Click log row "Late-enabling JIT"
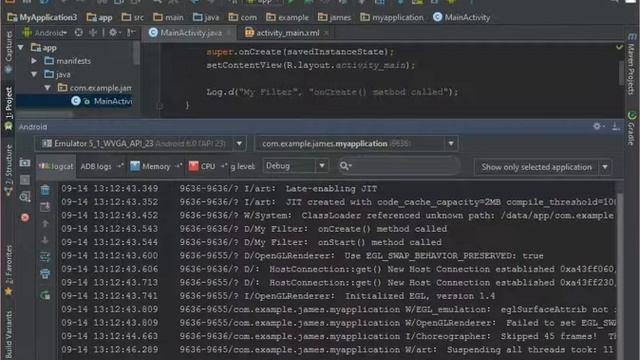 pyautogui.click(x=338, y=189)
